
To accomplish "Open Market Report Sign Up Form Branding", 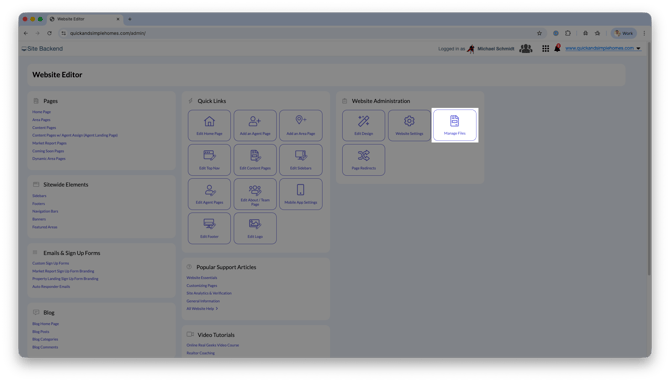I will pyautogui.click(x=63, y=271).
